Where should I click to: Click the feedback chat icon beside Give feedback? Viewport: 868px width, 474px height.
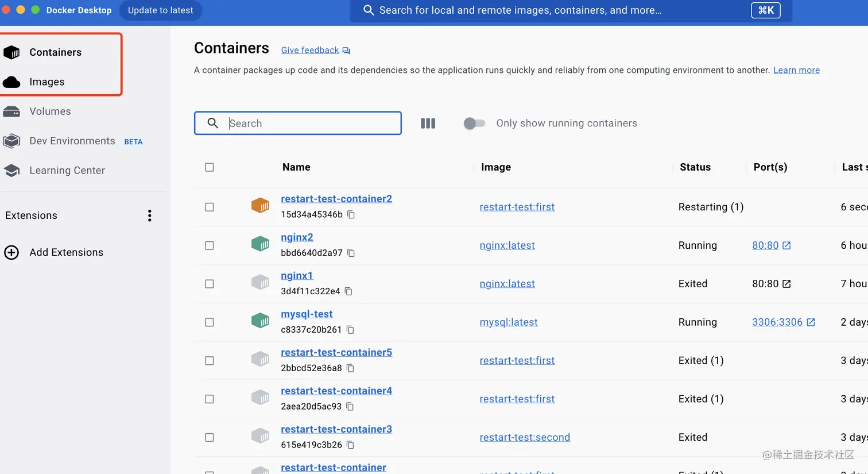[346, 51]
